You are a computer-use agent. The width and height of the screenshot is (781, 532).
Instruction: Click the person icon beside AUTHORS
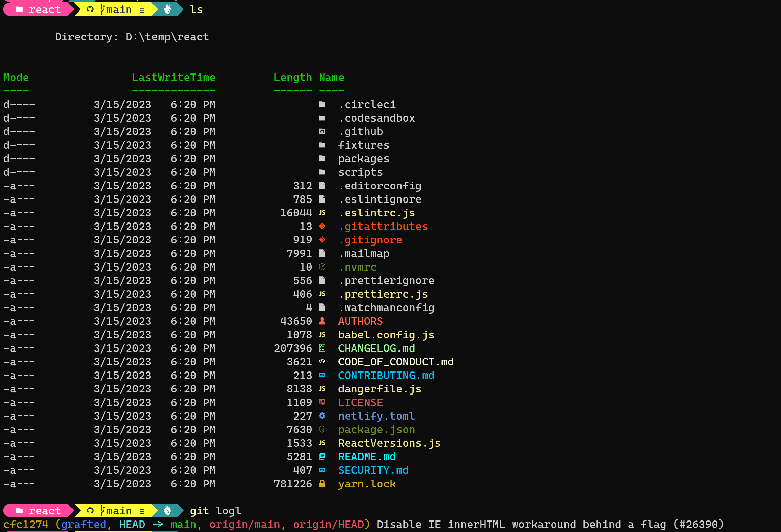tap(322, 321)
